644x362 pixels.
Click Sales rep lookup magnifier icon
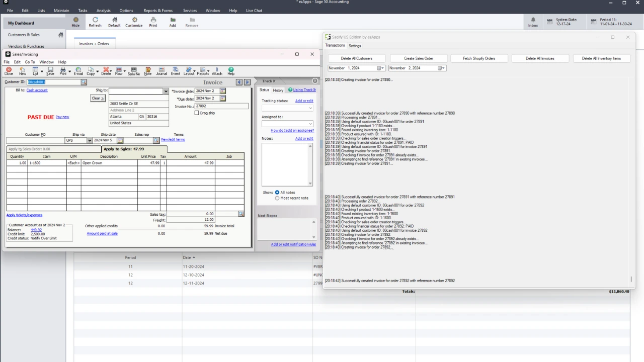(x=156, y=140)
